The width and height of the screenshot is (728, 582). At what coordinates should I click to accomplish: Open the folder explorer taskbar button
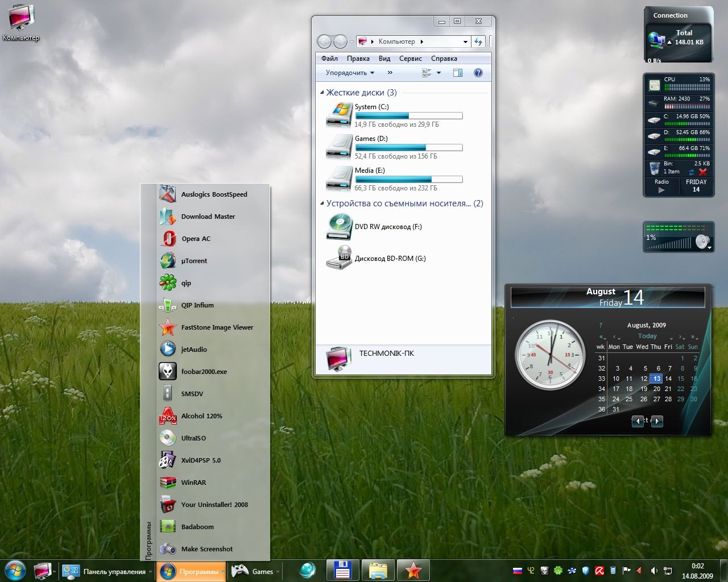[x=378, y=571]
